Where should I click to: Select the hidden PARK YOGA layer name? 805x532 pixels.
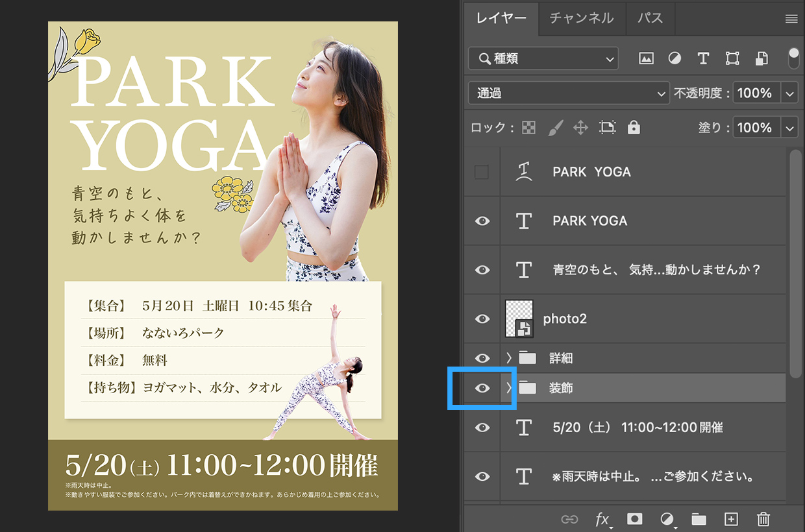tap(591, 171)
